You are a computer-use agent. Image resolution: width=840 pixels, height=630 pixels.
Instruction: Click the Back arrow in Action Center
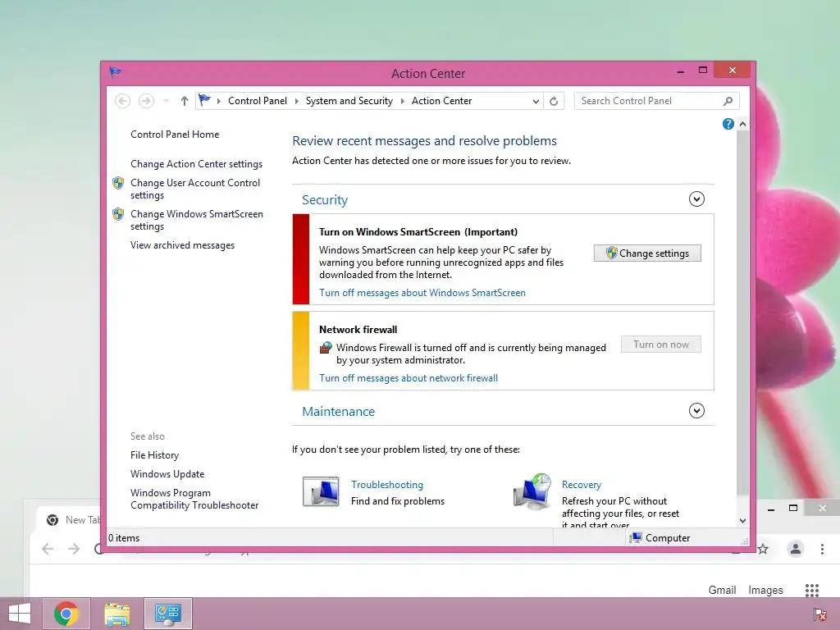coord(123,101)
